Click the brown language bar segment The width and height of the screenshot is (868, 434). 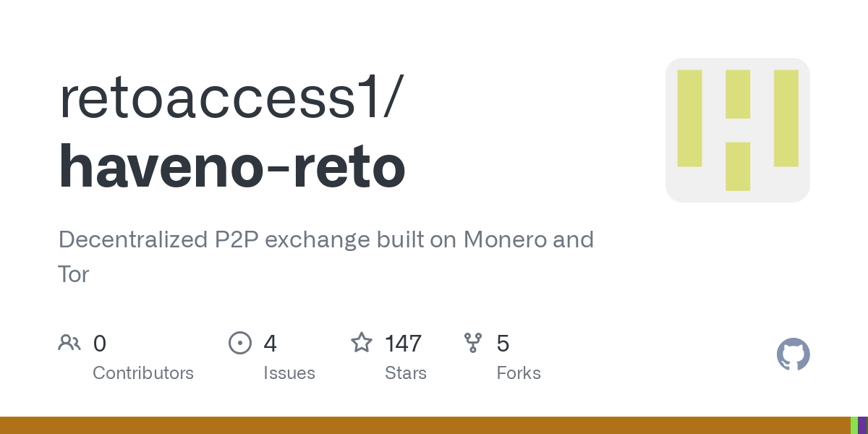425,425
